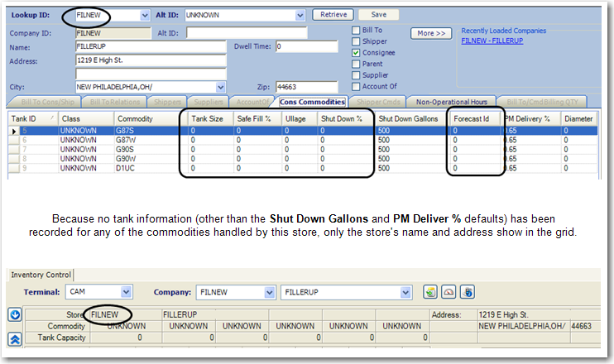Click into the Dwell Time input field
This screenshot has width=614, height=364.
click(306, 47)
